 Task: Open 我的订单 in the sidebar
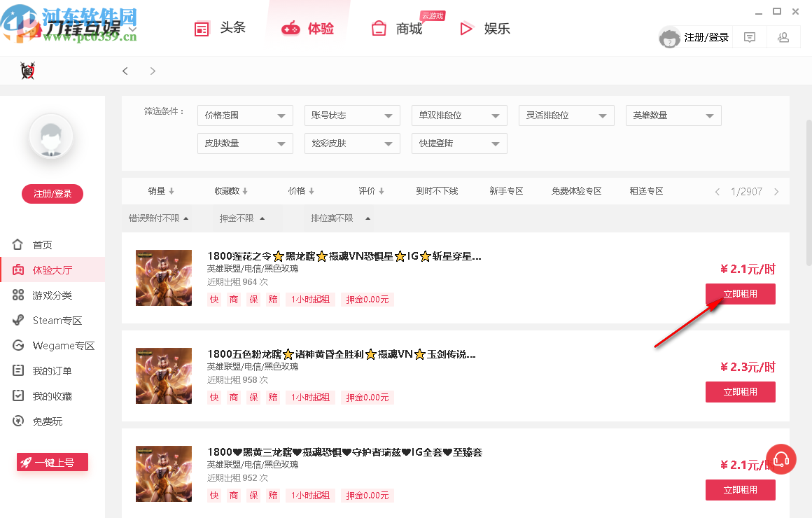[x=17, y=370]
